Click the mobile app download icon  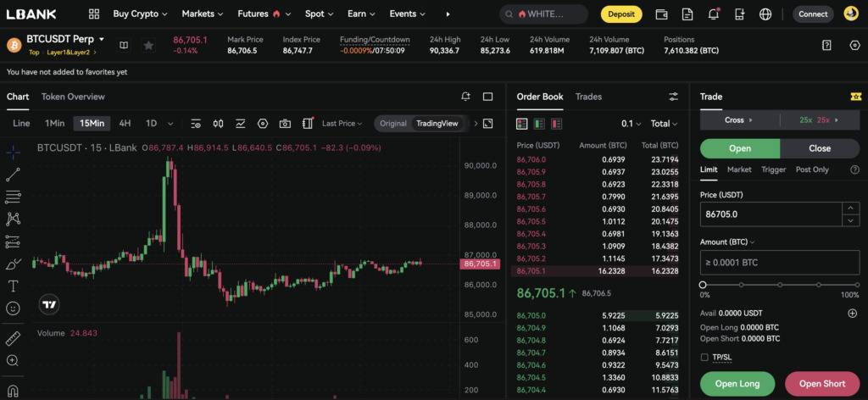[x=739, y=14]
